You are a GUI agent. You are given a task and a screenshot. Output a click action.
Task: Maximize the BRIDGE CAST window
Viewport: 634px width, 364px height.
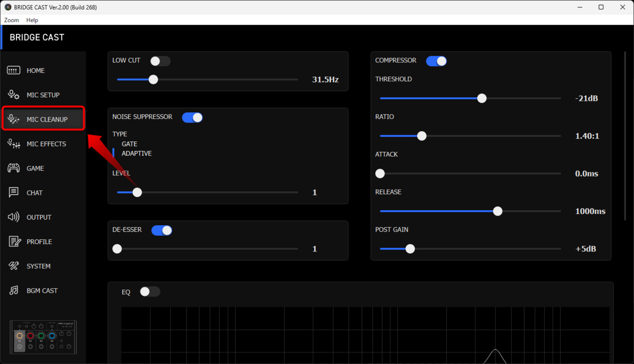click(601, 7)
